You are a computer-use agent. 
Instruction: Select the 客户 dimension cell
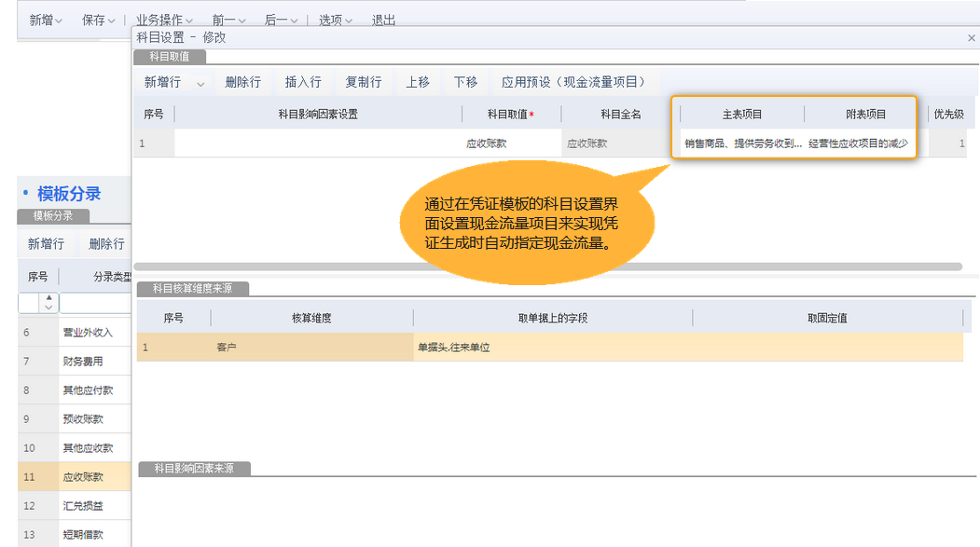[311, 348]
